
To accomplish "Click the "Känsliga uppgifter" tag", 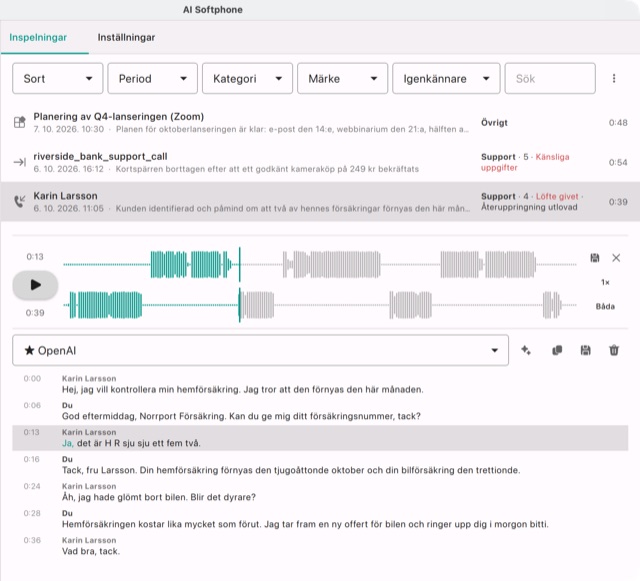I will pyautogui.click(x=525, y=162).
